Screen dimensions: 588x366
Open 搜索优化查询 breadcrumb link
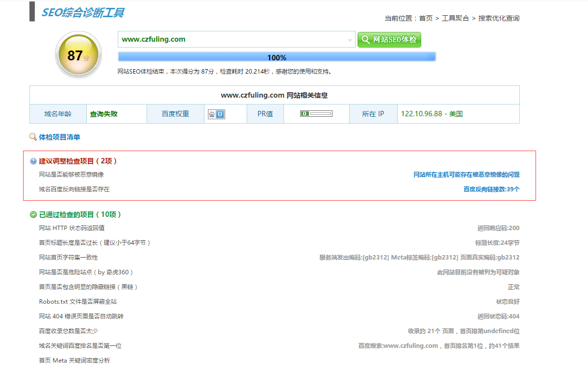pos(499,18)
